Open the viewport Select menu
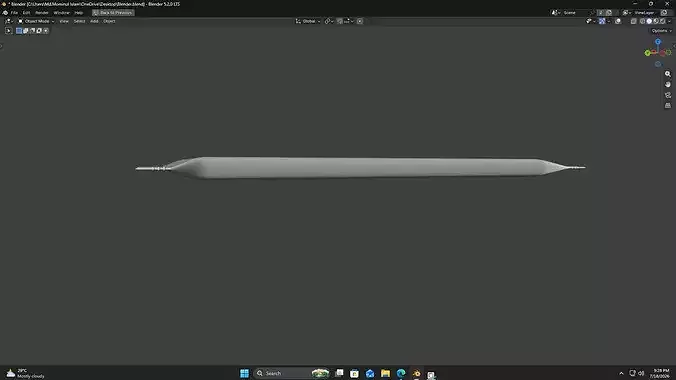Screen dimensions: 676x380 point(79,21)
